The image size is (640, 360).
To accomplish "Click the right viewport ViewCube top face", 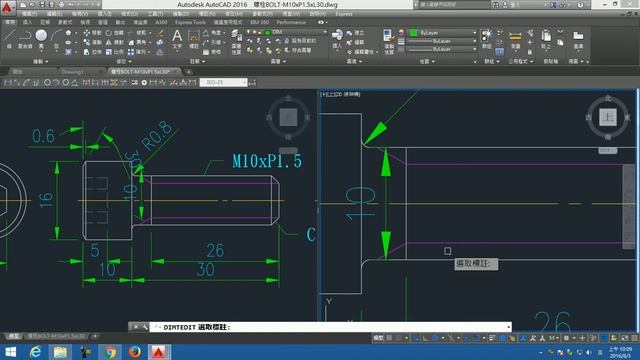I will [x=608, y=118].
